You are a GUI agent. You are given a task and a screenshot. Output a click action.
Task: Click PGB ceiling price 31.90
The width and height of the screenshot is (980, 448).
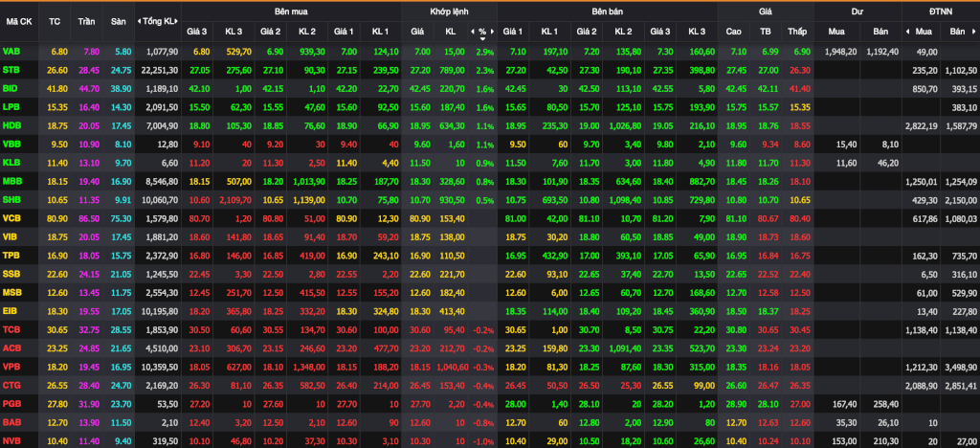[87, 404]
